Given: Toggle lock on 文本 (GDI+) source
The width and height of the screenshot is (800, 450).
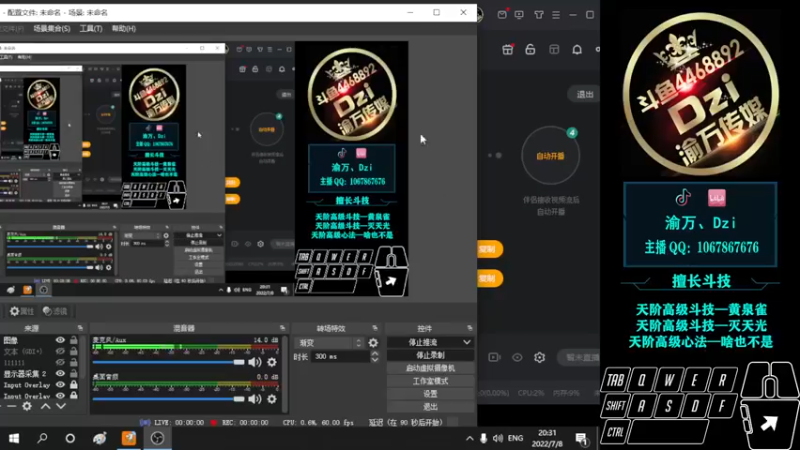Looking at the screenshot, I should point(74,351).
